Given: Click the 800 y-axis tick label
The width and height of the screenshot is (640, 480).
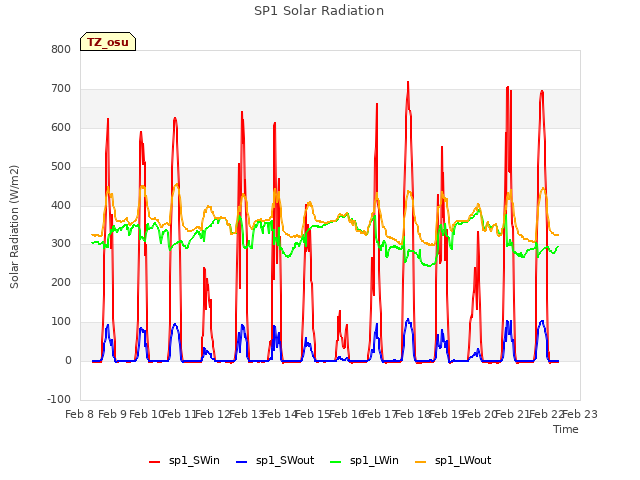Looking at the screenshot, I should pos(61,50).
